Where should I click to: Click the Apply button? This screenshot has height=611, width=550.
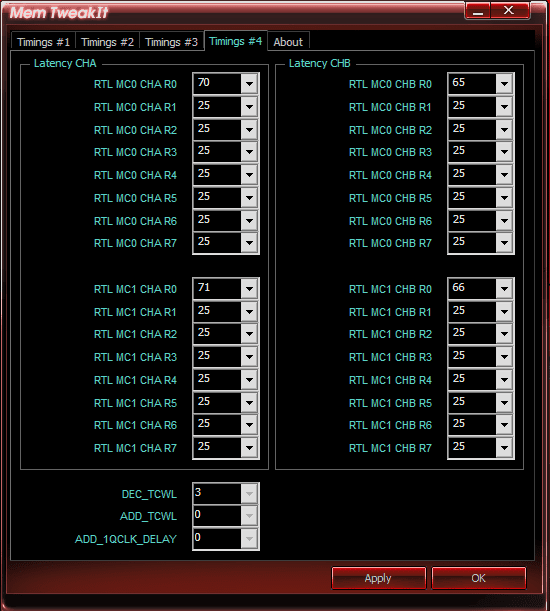pos(378,578)
